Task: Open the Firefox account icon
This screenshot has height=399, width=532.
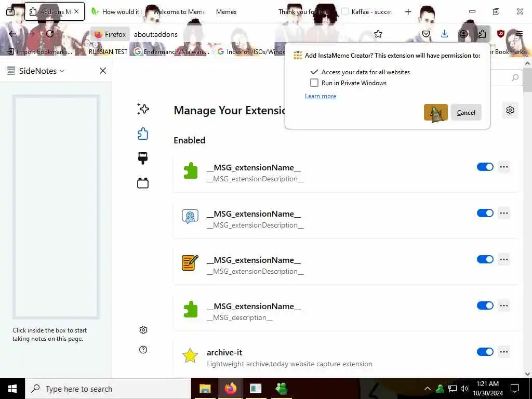Action: point(463,34)
